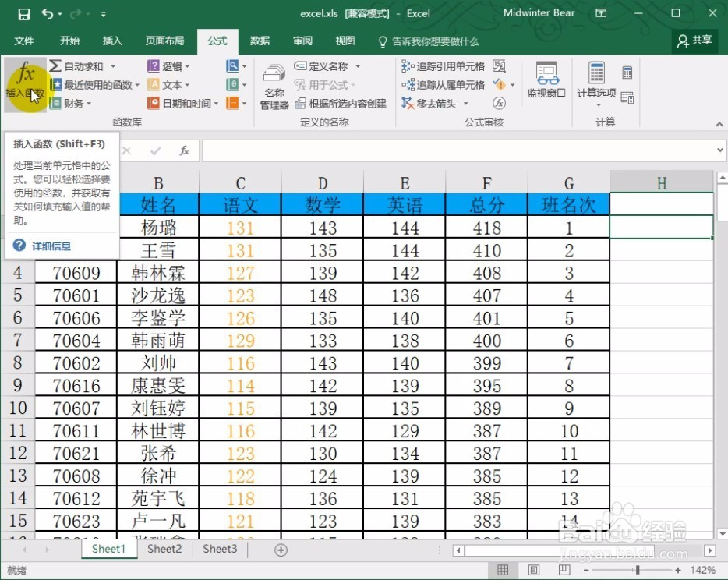Switch to the 数据 tab
The image size is (728, 580).
pos(260,41)
